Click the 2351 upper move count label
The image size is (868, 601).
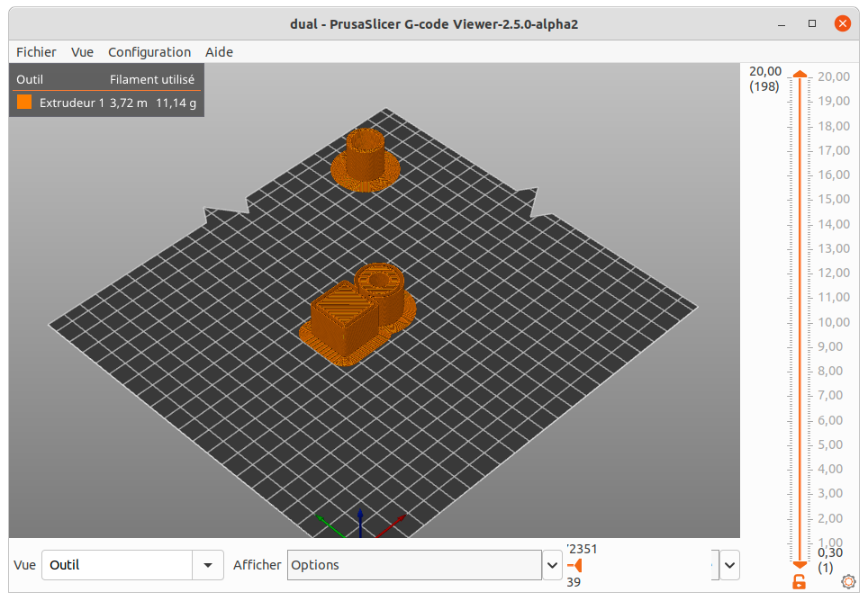coord(582,549)
